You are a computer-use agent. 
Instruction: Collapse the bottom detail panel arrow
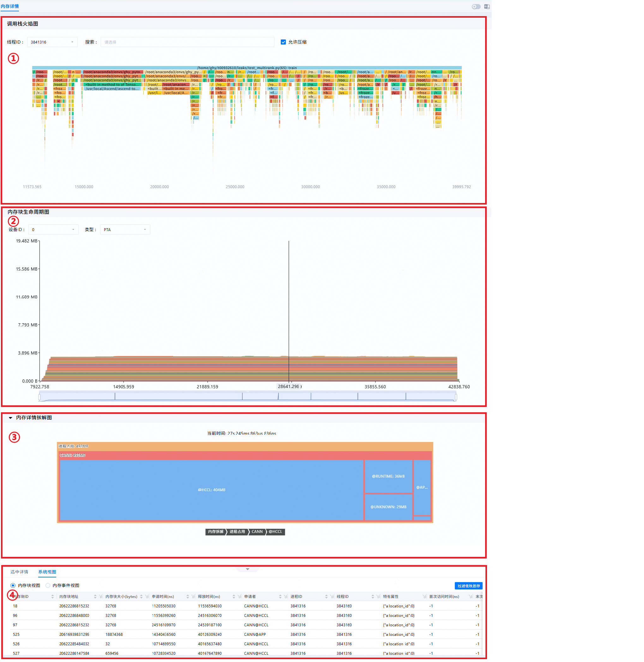coord(248,569)
